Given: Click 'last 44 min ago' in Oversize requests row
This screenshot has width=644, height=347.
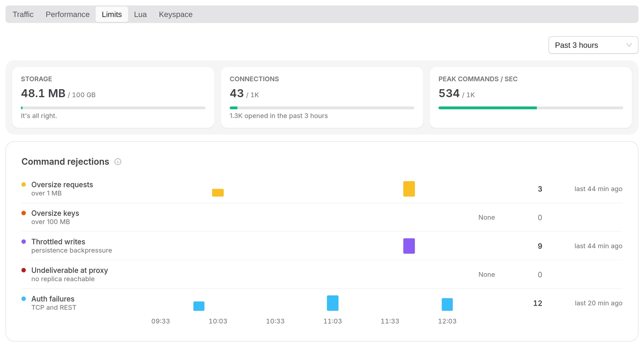Looking at the screenshot, I should tap(598, 189).
